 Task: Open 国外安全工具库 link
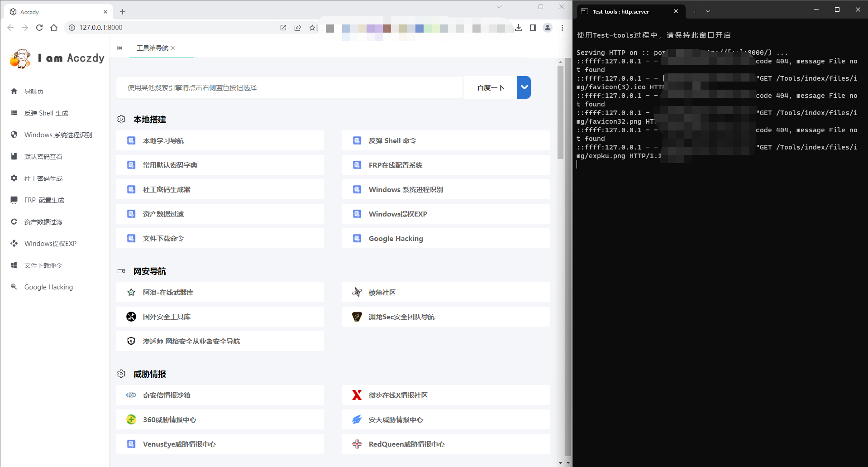coord(220,317)
